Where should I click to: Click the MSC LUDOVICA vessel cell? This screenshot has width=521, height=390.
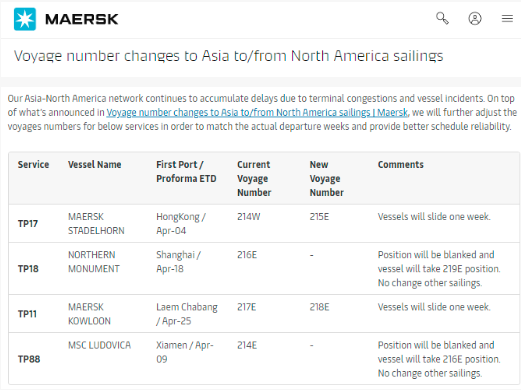[x=99, y=345]
